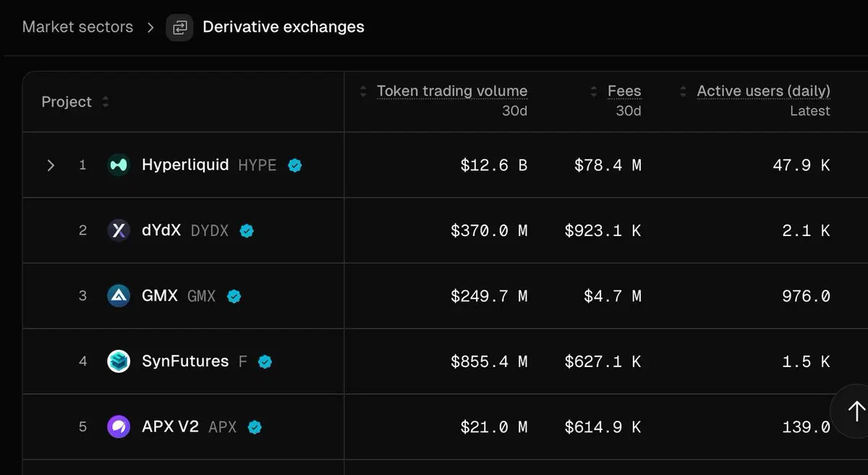Click the verified badge next to dYdX

(247, 231)
